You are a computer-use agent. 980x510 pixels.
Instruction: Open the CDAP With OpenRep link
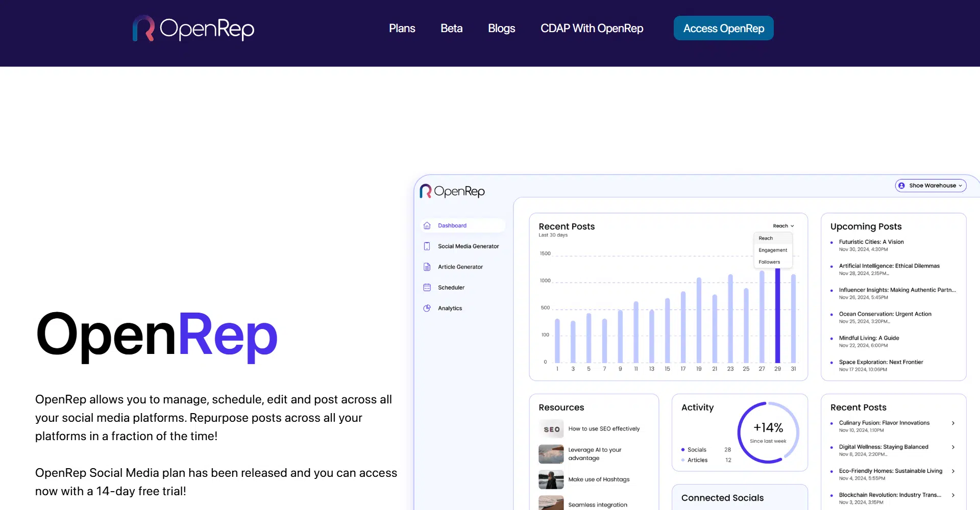coord(592,29)
